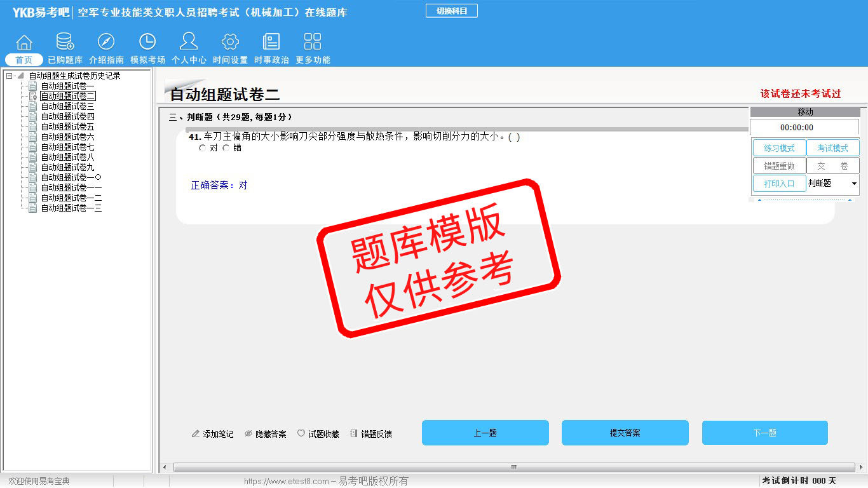This screenshot has width=868, height=488.
Task: Open the 模拟考场 clock icon
Action: pyautogui.click(x=147, y=42)
